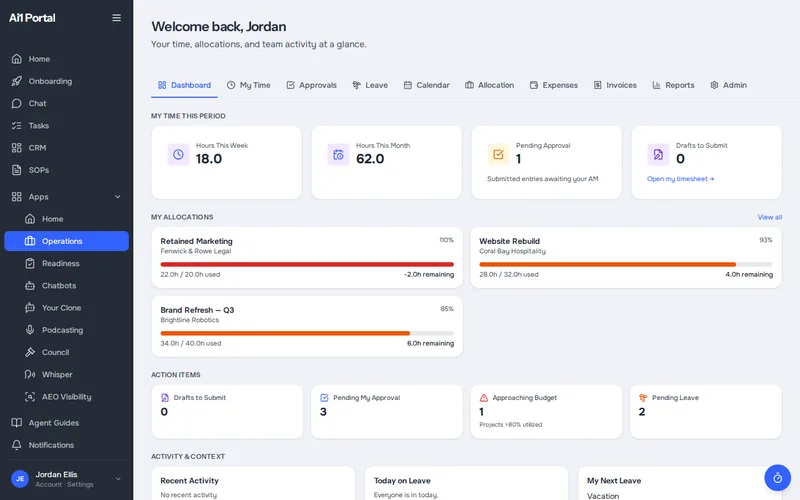Screen dimensions: 800x500
Task: Click the JE user avatar
Action: pyautogui.click(x=20, y=479)
